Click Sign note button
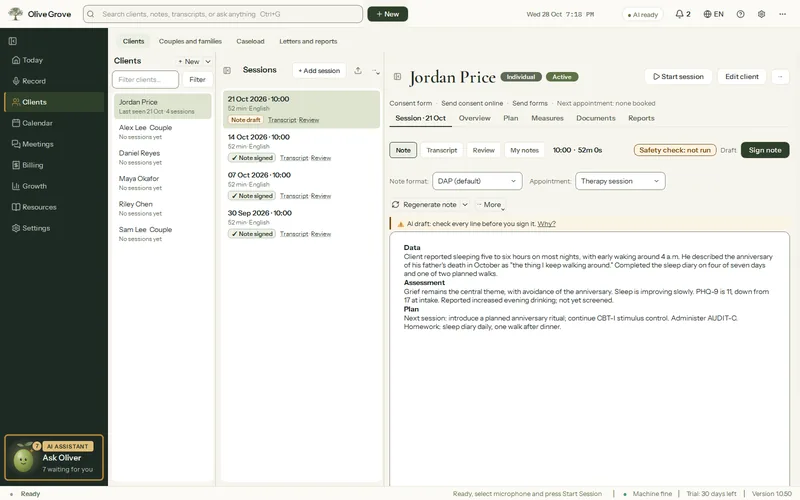 [765, 150]
